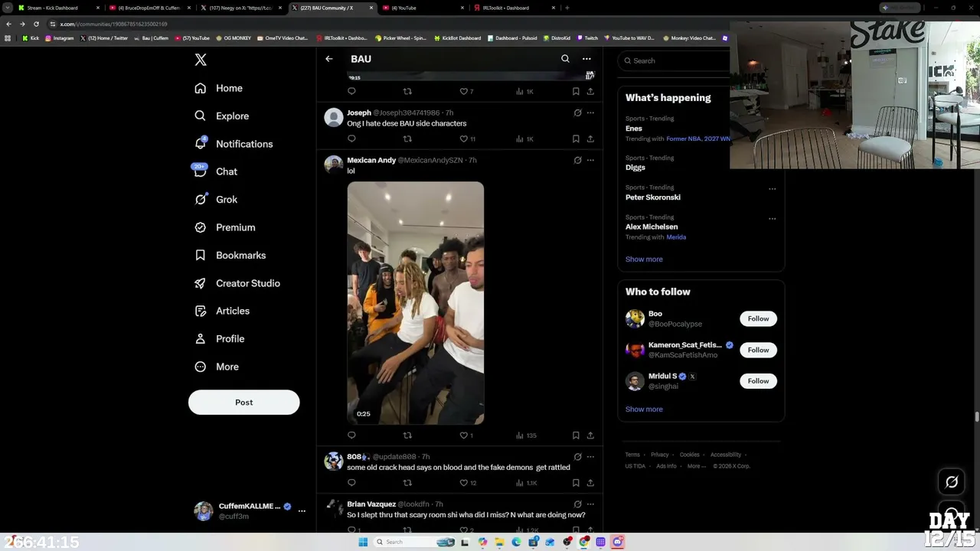The height and width of the screenshot is (551, 980).
Task: Bookmark the 808 post
Action: 576,483
